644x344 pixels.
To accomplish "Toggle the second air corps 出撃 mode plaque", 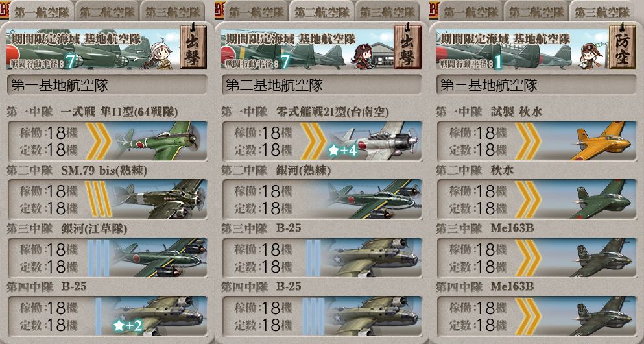I will pos(407,46).
